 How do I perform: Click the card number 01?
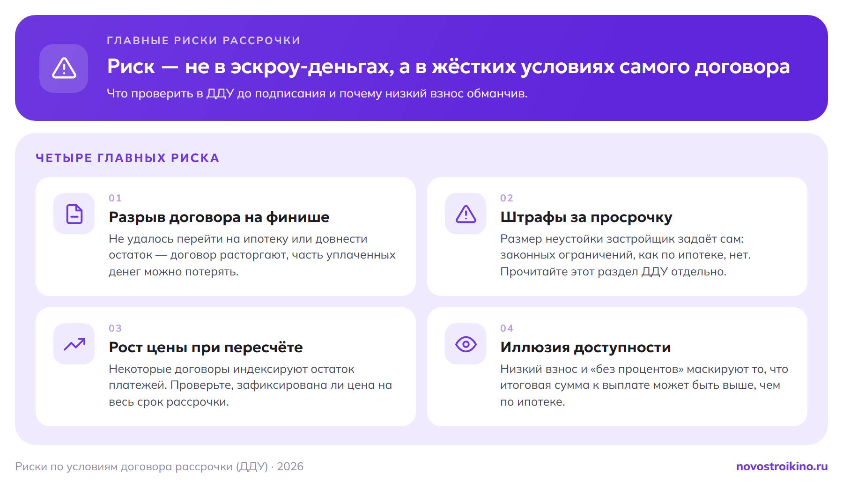tap(115, 198)
